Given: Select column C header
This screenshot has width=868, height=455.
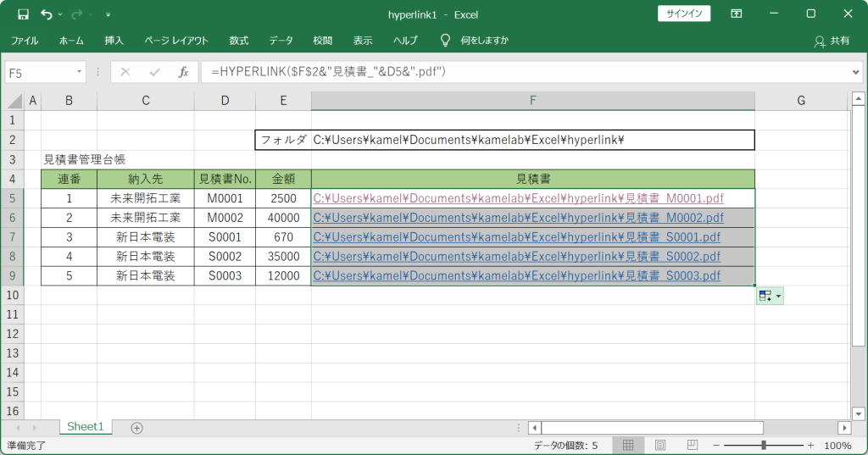Looking at the screenshot, I should (x=146, y=101).
